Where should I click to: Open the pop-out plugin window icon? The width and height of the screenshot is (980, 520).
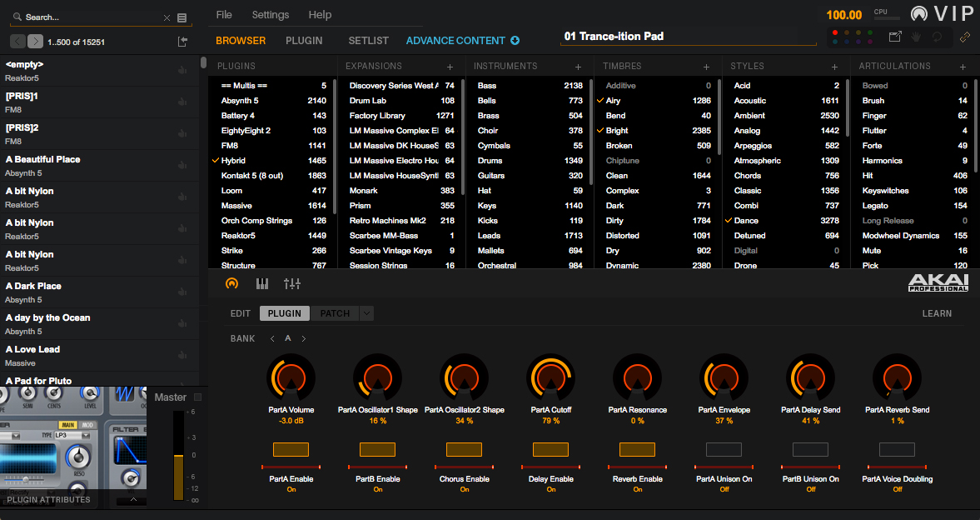tap(895, 37)
